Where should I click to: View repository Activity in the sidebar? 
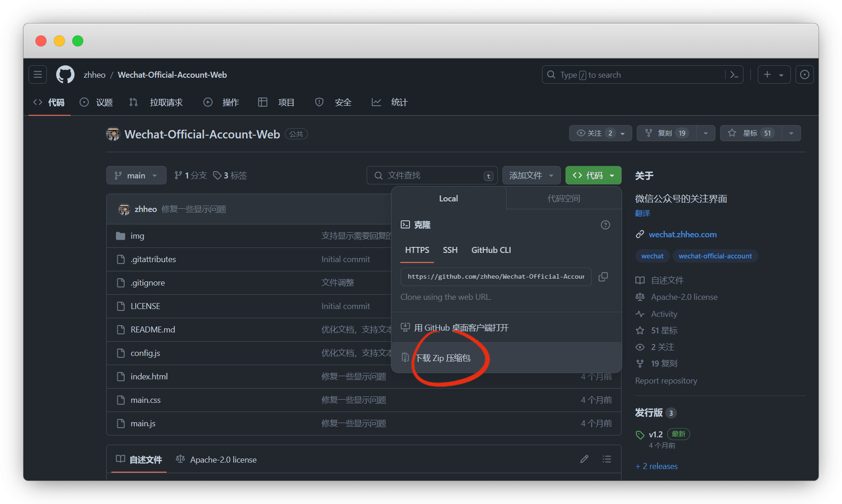pos(664,314)
